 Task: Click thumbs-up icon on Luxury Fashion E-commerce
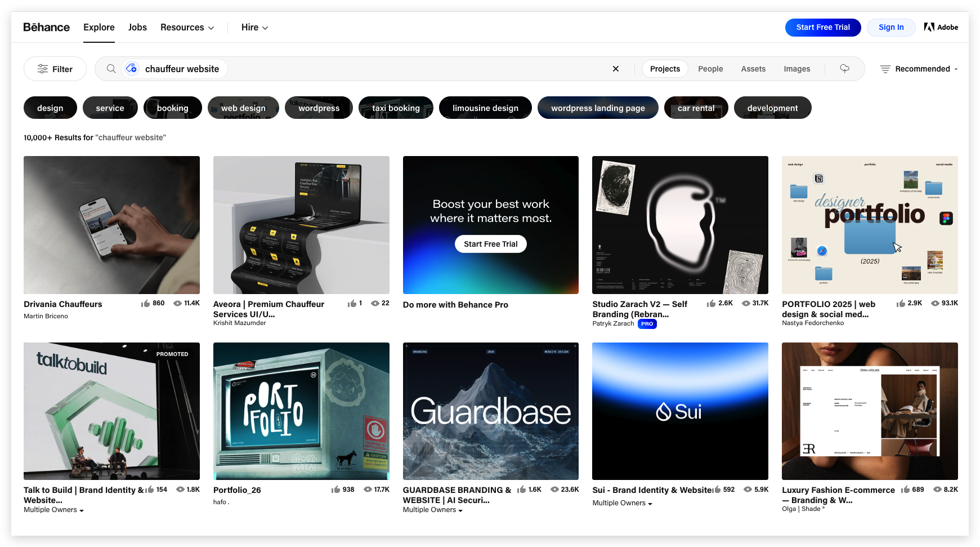906,490
